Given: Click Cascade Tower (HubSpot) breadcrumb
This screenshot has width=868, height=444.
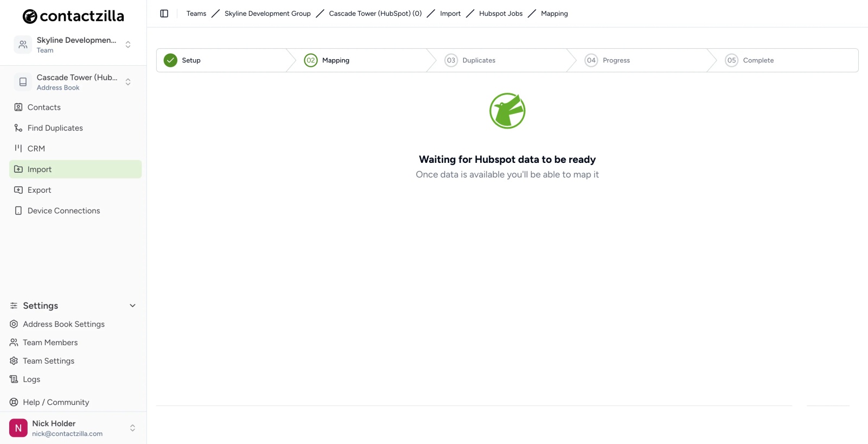Looking at the screenshot, I should (375, 14).
